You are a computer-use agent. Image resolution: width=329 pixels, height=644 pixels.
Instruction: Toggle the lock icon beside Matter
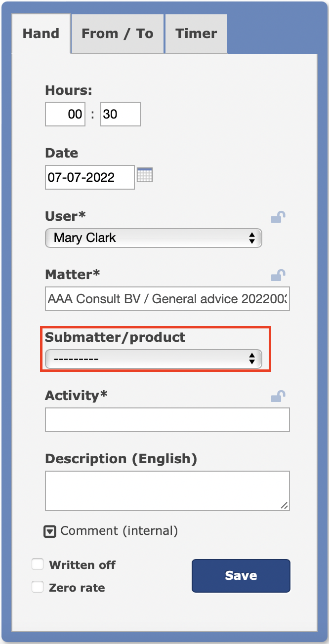(x=279, y=275)
